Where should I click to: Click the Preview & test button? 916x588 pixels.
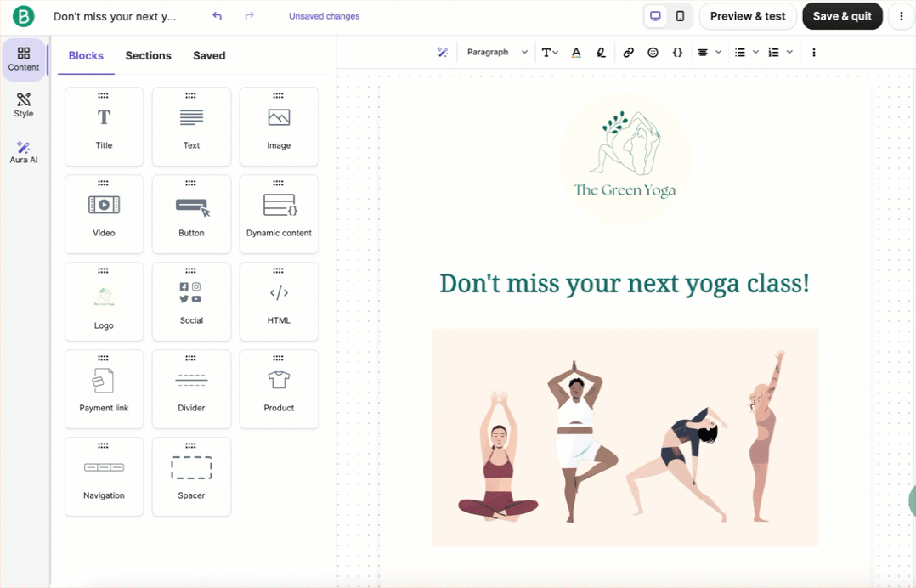pos(748,16)
